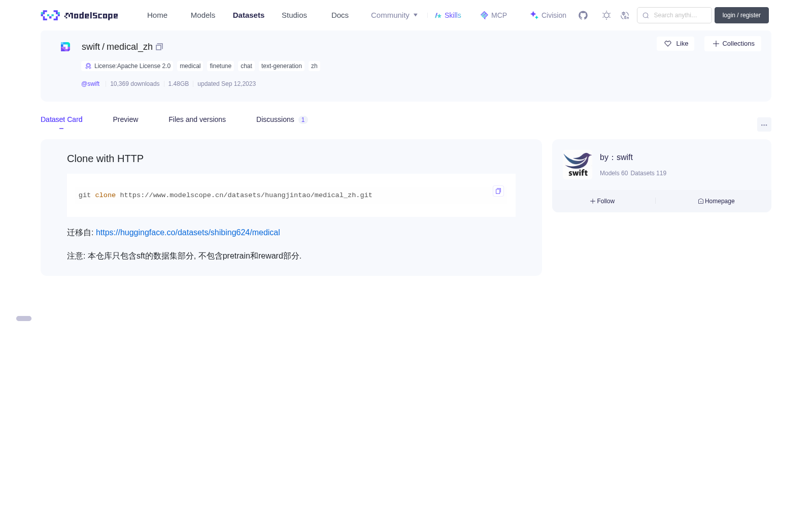Click the '10,369 downloads' text
The height and width of the screenshot is (508, 812).
[134, 84]
